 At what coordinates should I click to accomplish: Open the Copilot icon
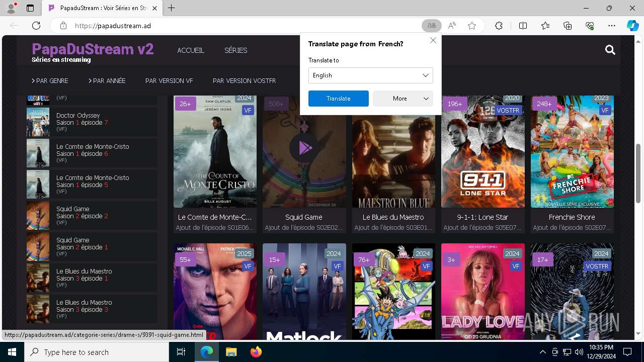pos(632,26)
